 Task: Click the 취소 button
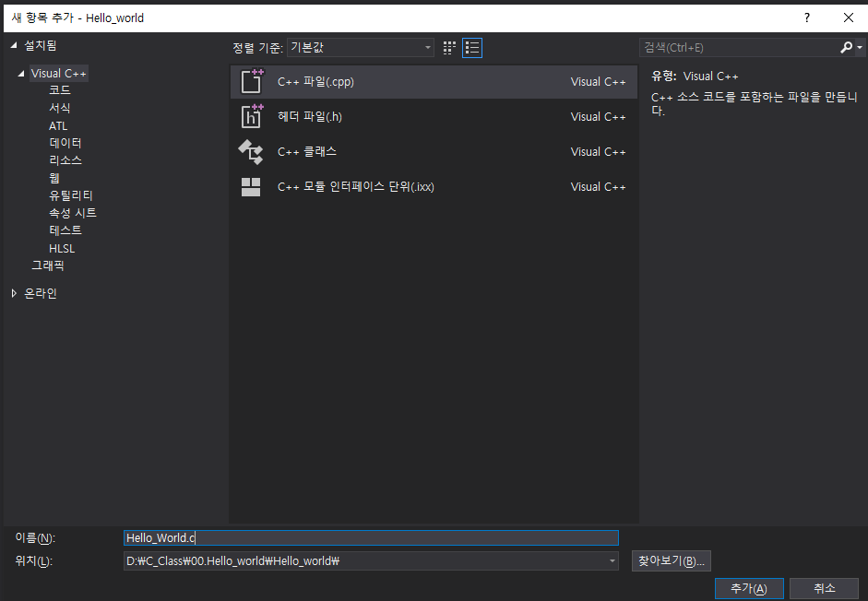coord(824,588)
